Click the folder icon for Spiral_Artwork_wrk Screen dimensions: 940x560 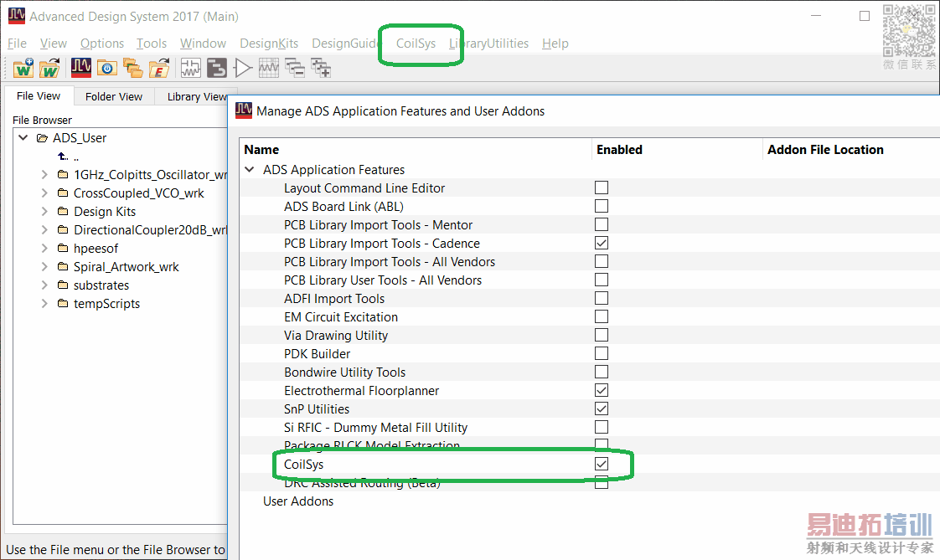click(63, 266)
